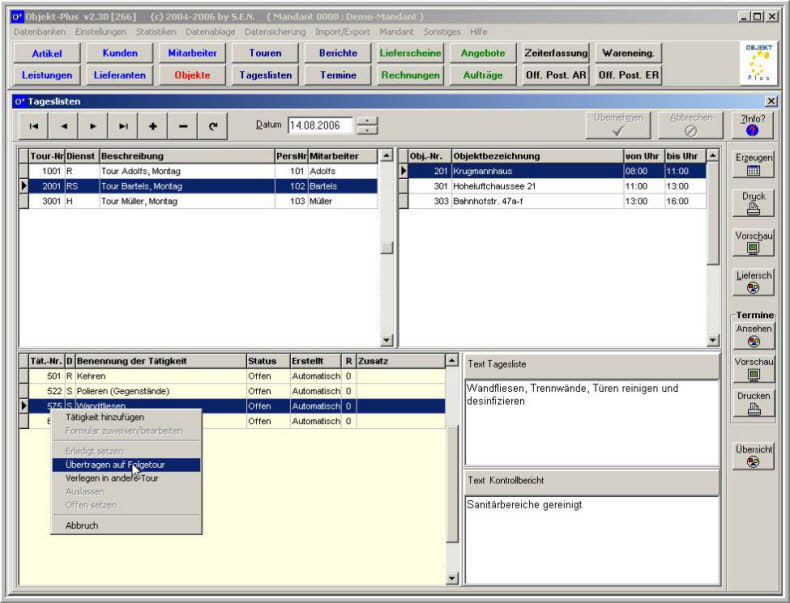Image resolution: width=790 pixels, height=603 pixels.
Task: Click the ?Info? help button
Action: click(753, 125)
